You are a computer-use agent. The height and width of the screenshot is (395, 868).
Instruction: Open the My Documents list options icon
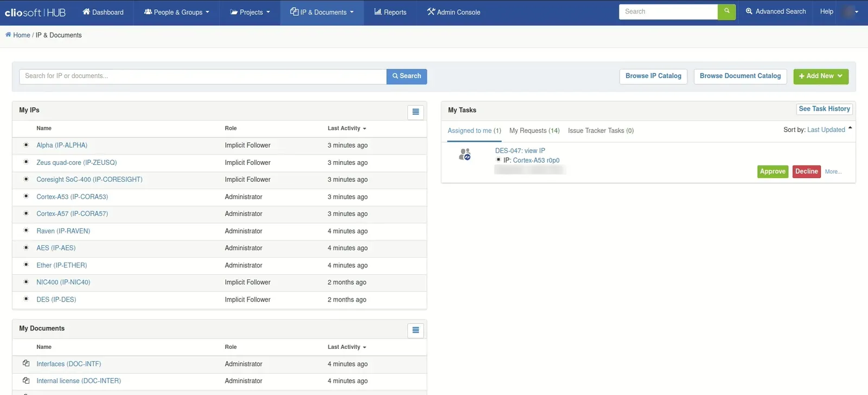tap(416, 330)
